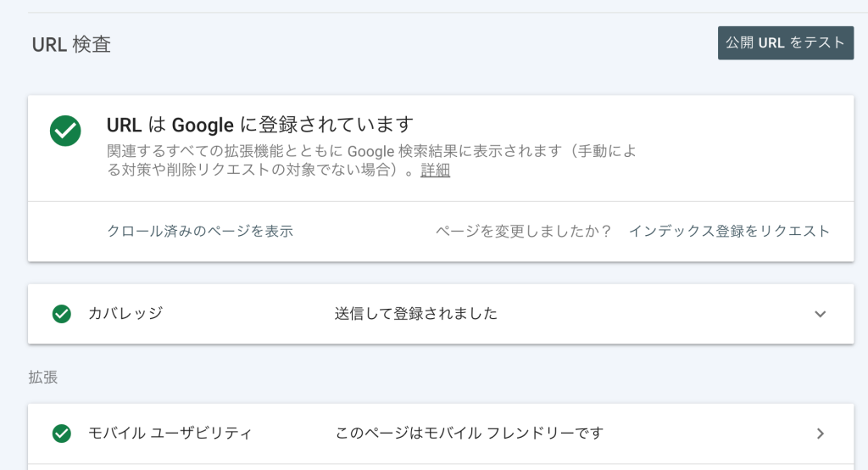The width and height of the screenshot is (868, 470).
Task: Open モバイル ユーザビリティ details arrow
Action: point(821,434)
